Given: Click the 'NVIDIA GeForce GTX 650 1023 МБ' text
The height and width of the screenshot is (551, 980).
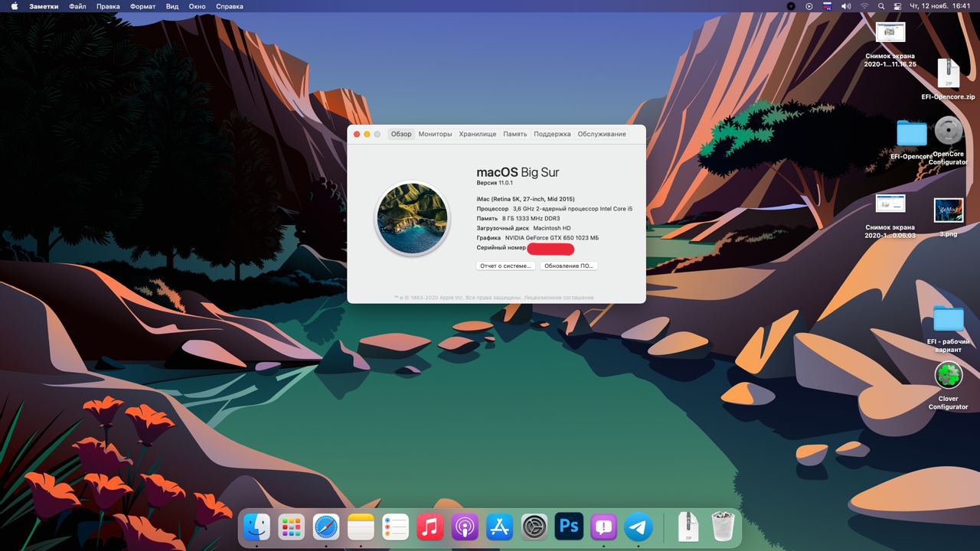Looking at the screenshot, I should tap(552, 238).
